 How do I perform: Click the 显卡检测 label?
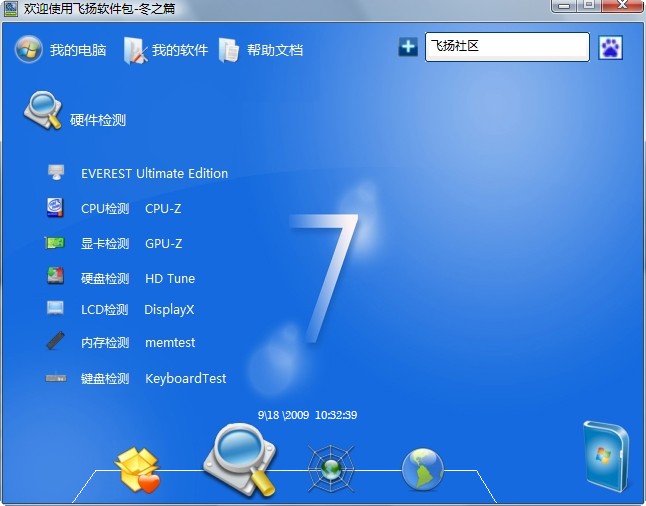point(105,244)
